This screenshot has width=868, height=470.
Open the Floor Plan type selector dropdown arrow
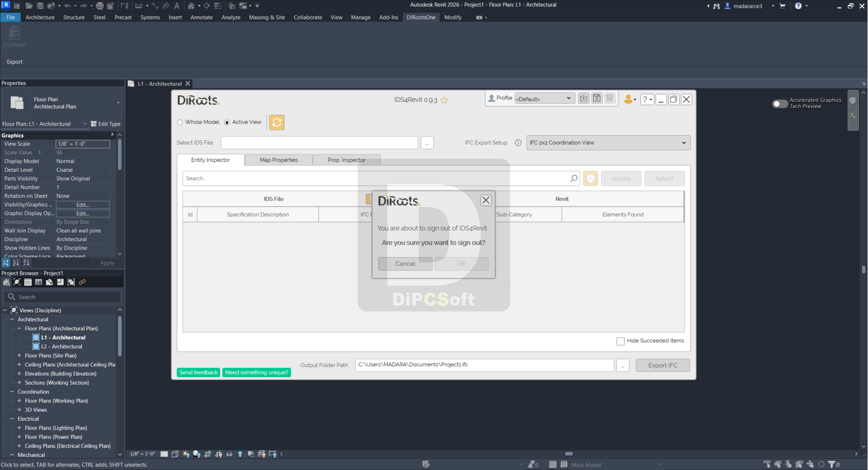pos(118,103)
